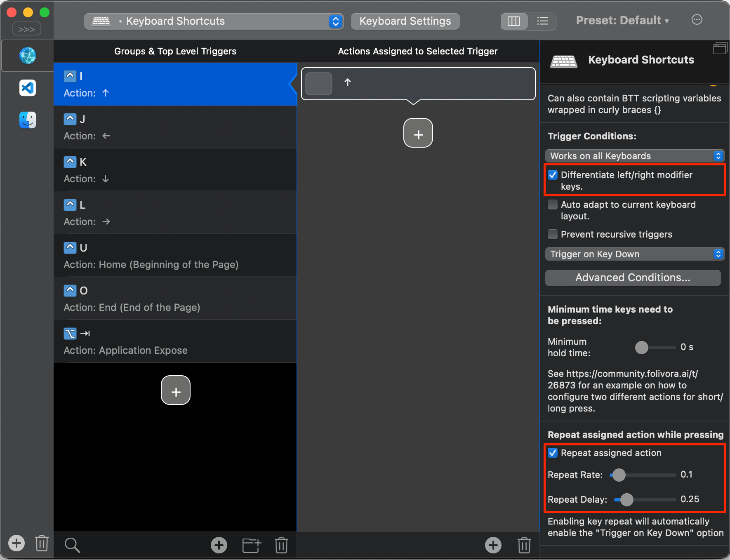Screen dimensions: 730x560
Task: Open Works on all Keyboards dropdown
Action: click(x=635, y=156)
